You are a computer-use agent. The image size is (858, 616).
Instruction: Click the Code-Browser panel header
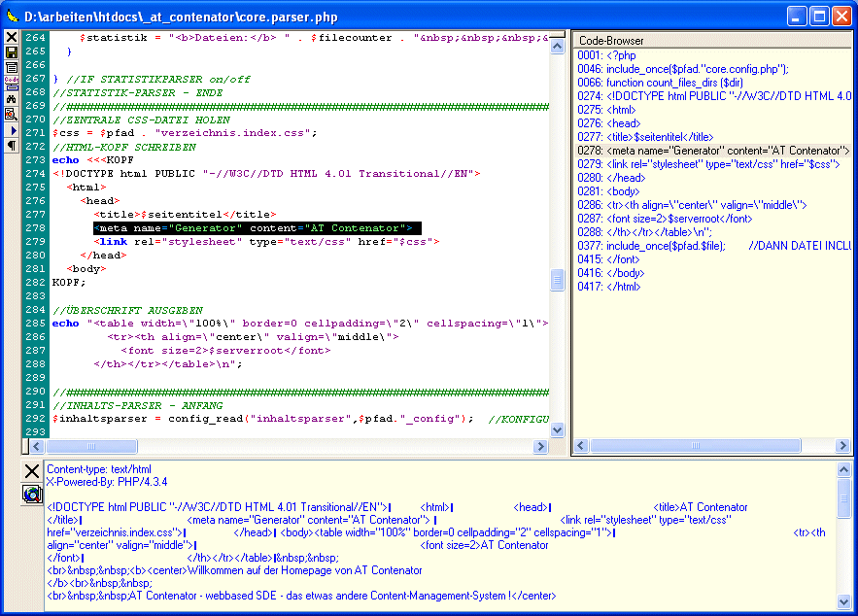[711, 41]
